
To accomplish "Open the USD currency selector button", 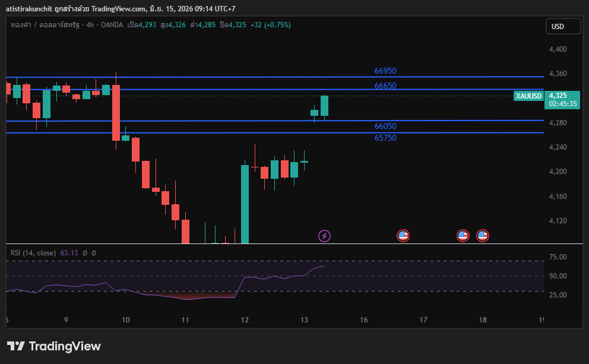I will coord(563,26).
